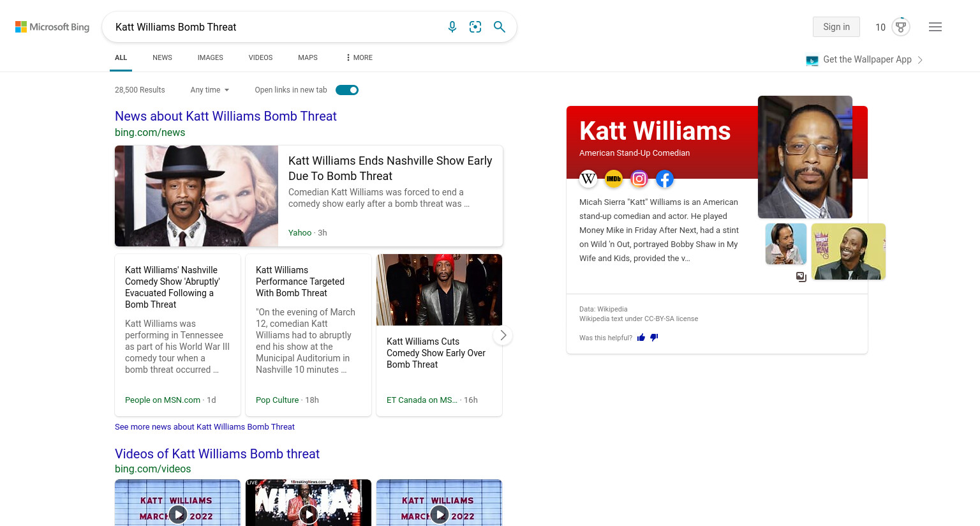Click People on MSN.com source label
The height and width of the screenshot is (526, 980).
click(x=163, y=400)
